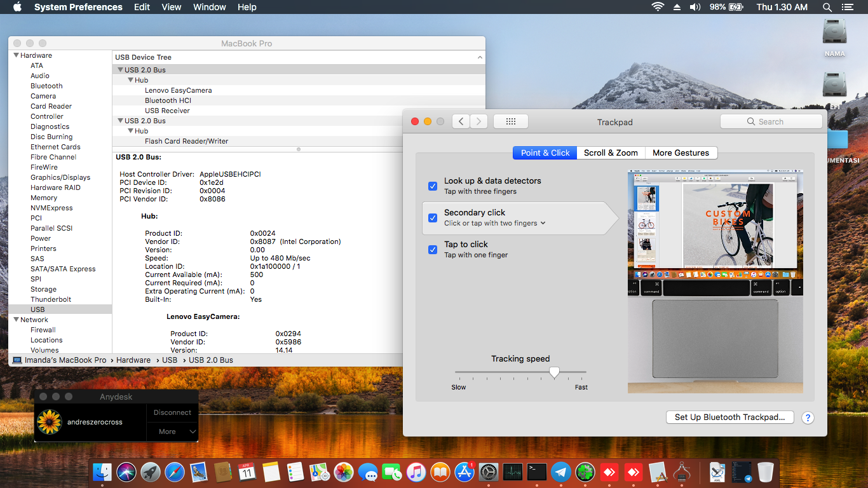This screenshot has width=868, height=488.
Task: Launch AnyDesk from the Dock
Action: pyautogui.click(x=608, y=472)
